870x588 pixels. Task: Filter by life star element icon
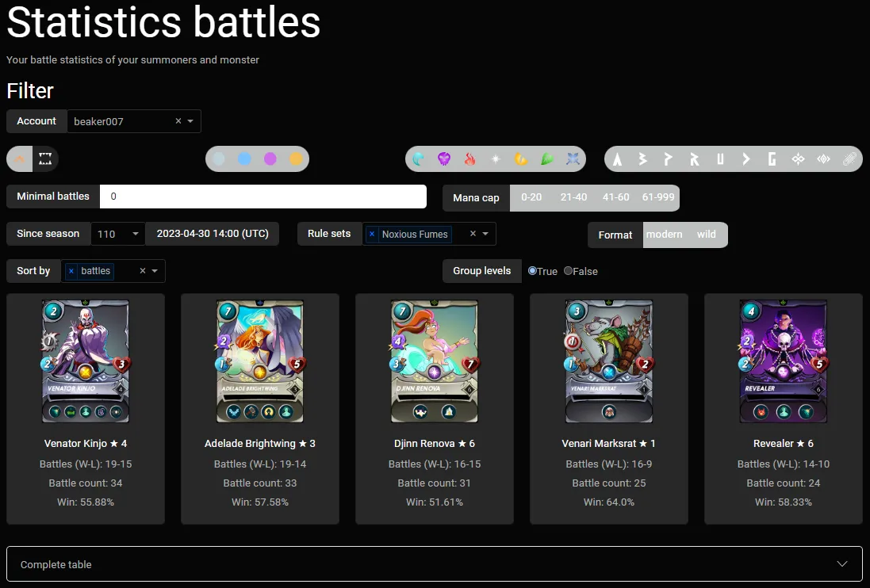(496, 159)
